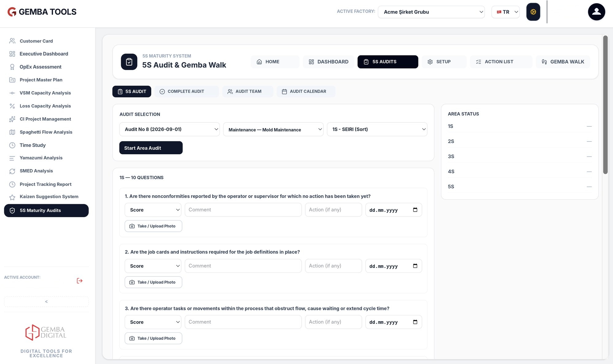The width and height of the screenshot is (613, 364).
Task: Click Take / Upload Photo for question 3
Action: [153, 338]
